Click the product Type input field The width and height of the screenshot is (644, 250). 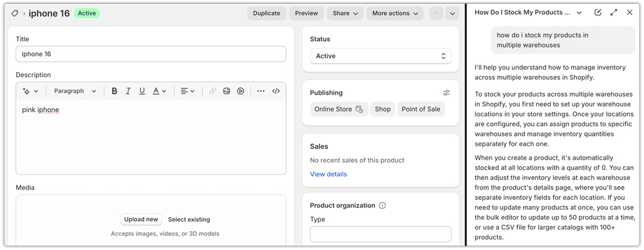[x=381, y=234]
